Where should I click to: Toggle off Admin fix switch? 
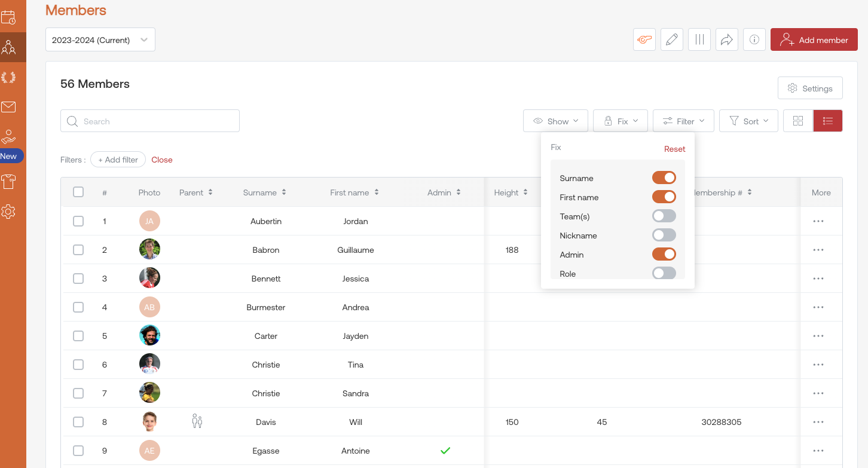pyautogui.click(x=664, y=254)
